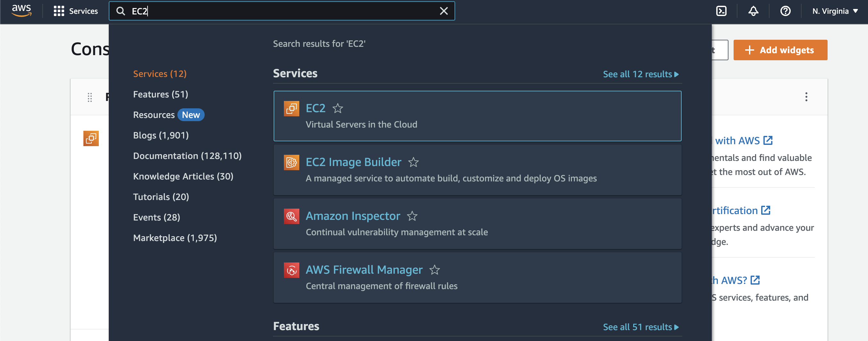Select Features (51) filter

160,94
